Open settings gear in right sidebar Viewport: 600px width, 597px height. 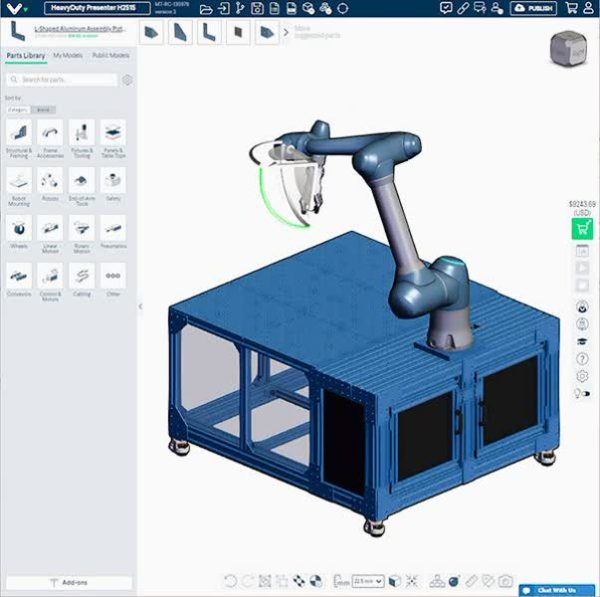(582, 376)
